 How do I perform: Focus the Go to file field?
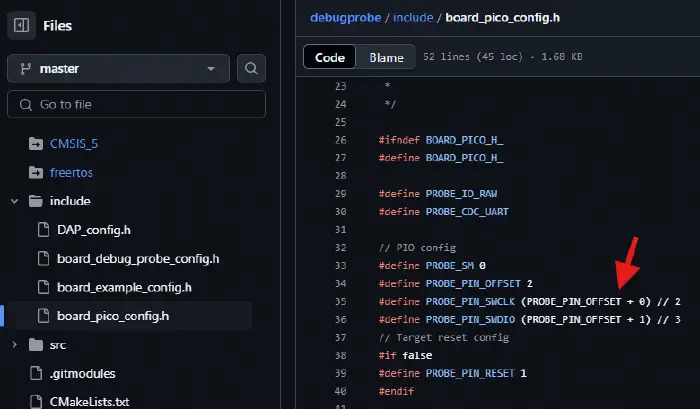pos(136,105)
